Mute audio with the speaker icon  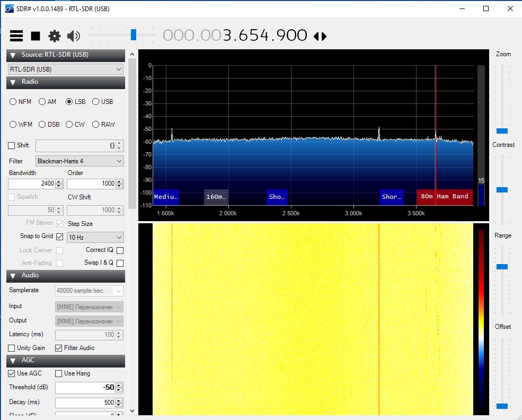pos(74,36)
